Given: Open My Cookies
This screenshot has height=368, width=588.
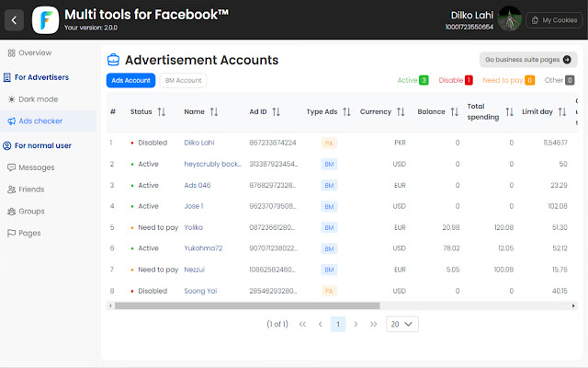Looking at the screenshot, I should 554,20.
